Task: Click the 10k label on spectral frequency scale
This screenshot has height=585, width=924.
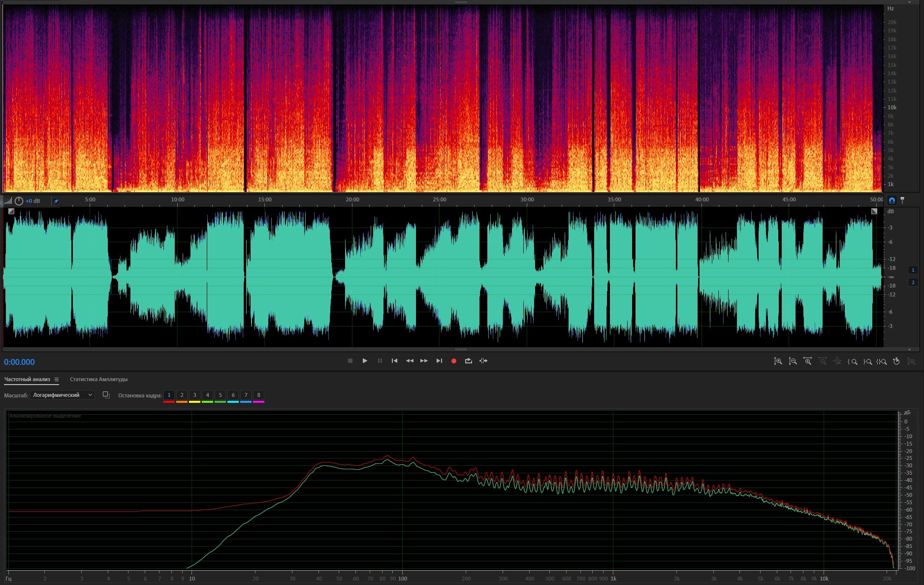Action: pyautogui.click(x=892, y=107)
